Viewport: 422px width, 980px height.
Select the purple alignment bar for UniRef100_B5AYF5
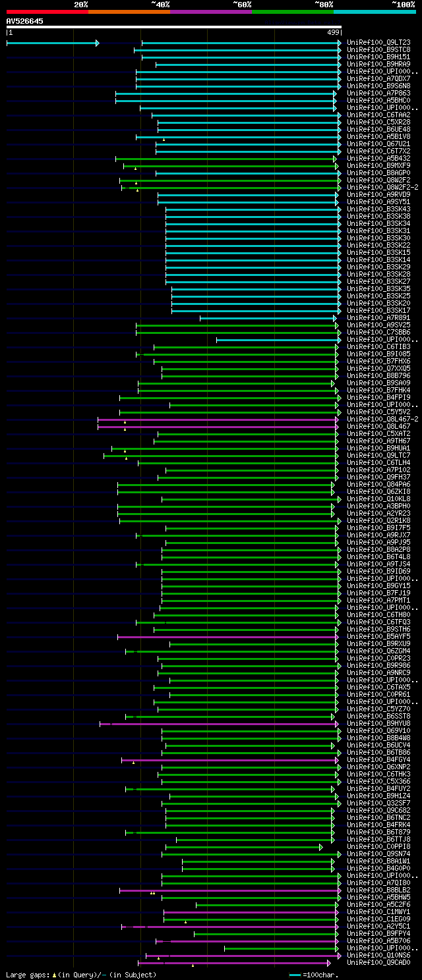pyautogui.click(x=227, y=637)
